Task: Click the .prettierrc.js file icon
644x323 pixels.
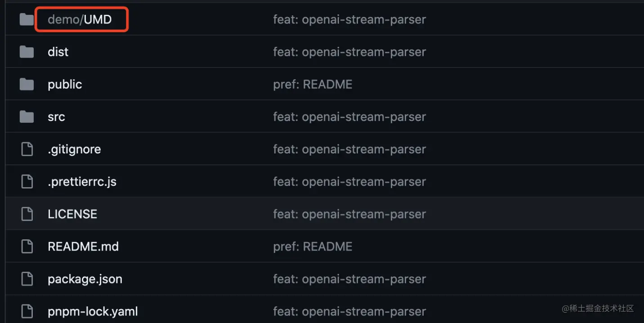Action: [27, 182]
